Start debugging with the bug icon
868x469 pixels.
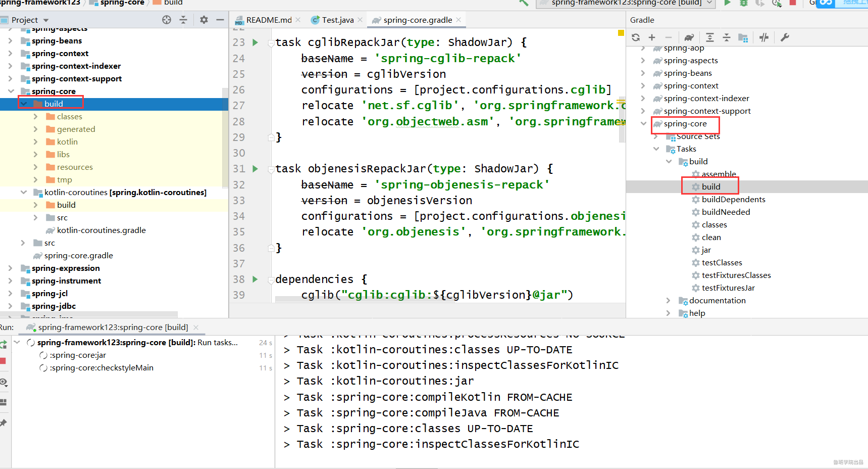pos(744,3)
